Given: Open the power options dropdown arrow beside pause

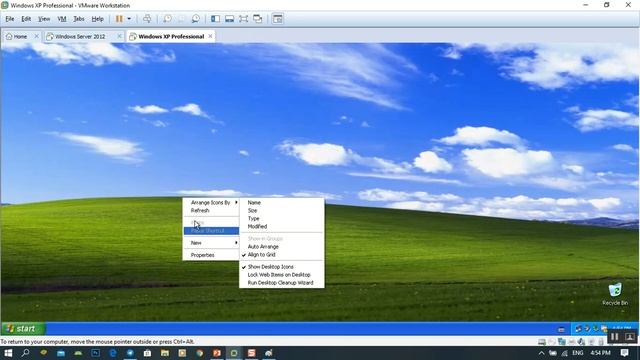Looking at the screenshot, I should click(129, 19).
